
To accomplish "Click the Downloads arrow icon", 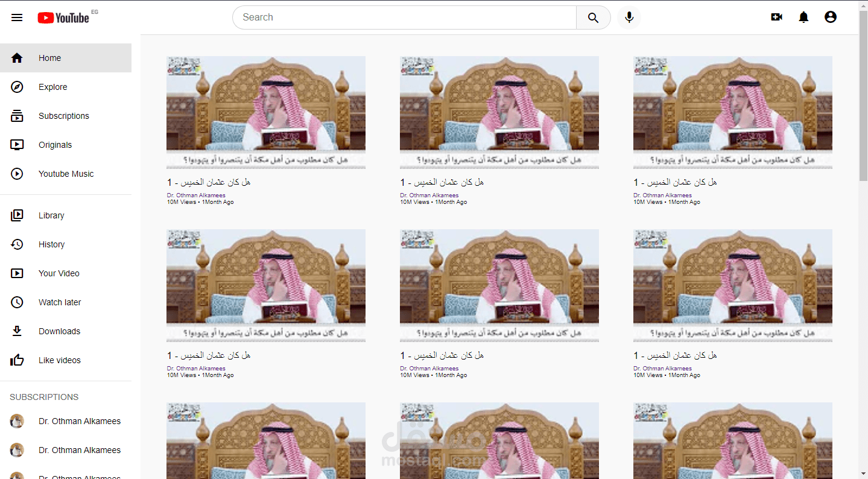I will 17,331.
